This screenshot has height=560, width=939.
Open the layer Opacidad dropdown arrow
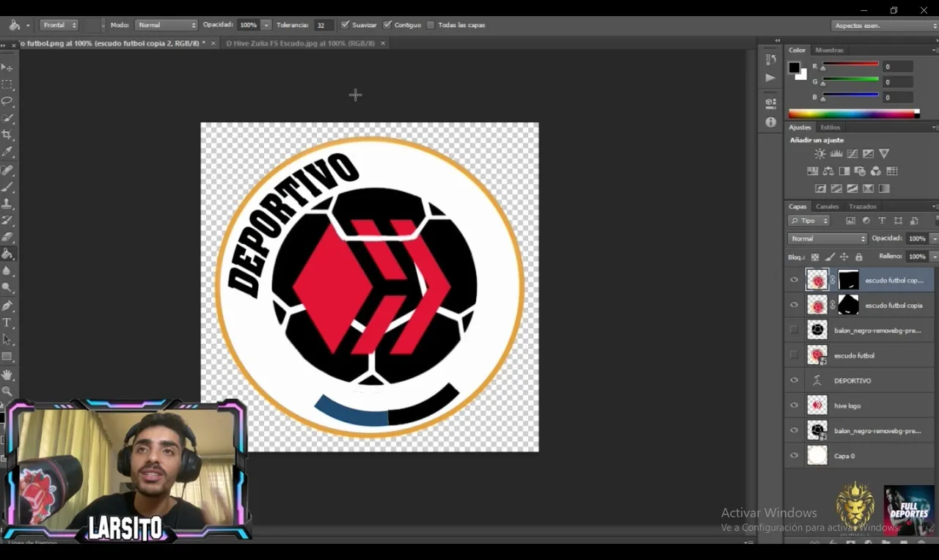tap(934, 238)
